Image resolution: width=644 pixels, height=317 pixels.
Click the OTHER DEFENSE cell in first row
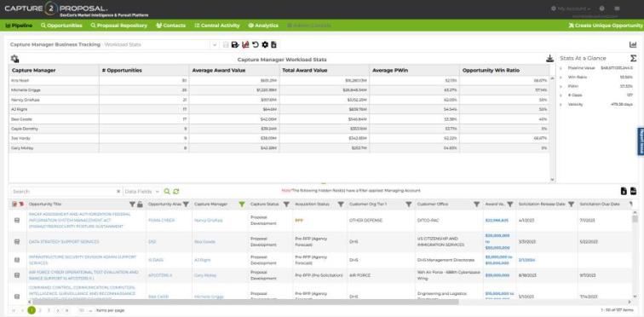pyautogui.click(x=365, y=221)
